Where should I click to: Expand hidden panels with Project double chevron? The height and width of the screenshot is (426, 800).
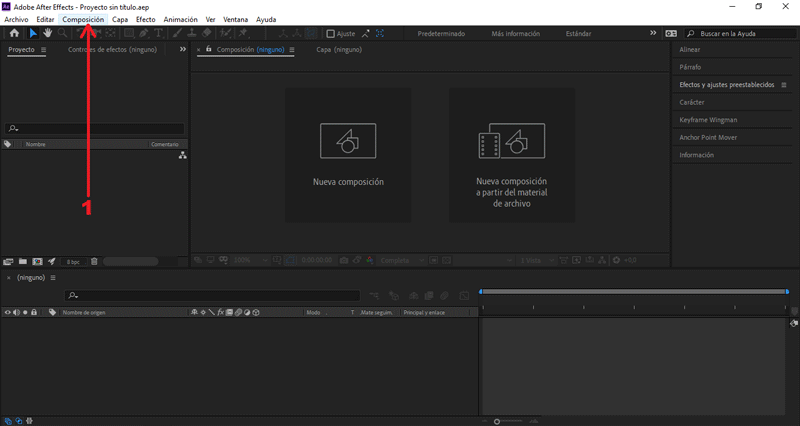click(182, 49)
